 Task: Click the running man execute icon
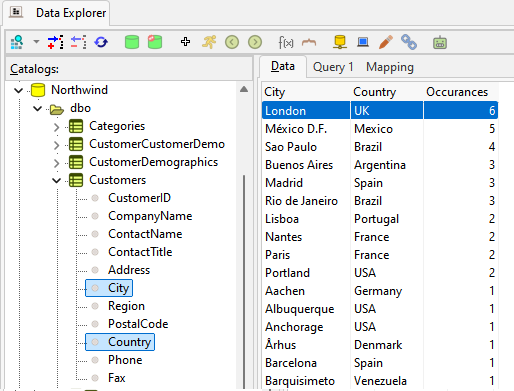coord(209,42)
